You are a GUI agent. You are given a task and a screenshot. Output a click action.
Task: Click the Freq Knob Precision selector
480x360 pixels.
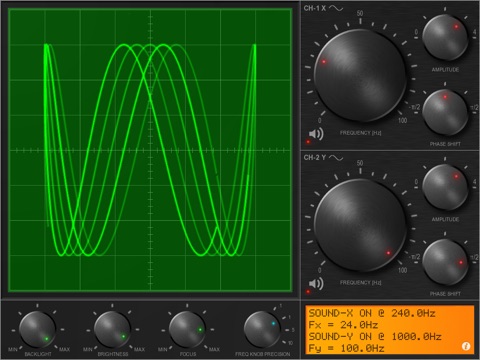pyautogui.click(x=262, y=329)
